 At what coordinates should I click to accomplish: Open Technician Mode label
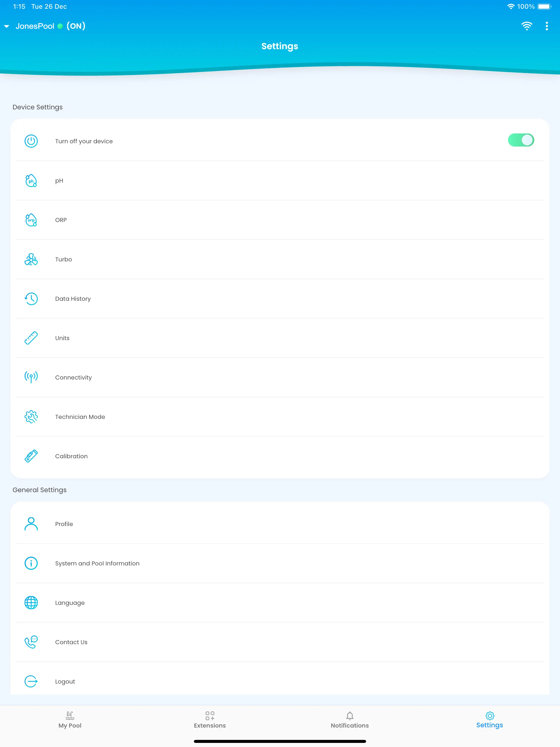pyautogui.click(x=80, y=417)
